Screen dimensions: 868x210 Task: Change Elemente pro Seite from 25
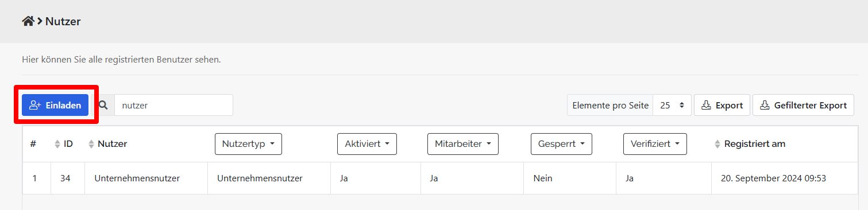point(672,105)
